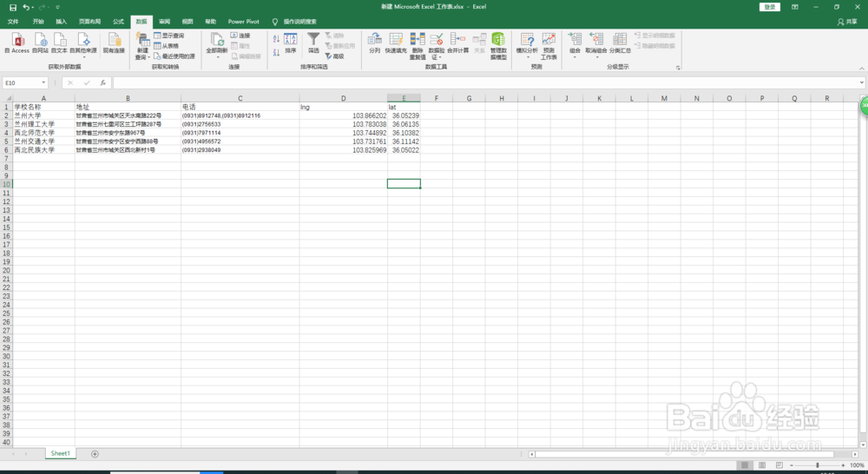868x474 pixels.
Task: Click cell containing 36.11142
Action: pyautogui.click(x=404, y=142)
